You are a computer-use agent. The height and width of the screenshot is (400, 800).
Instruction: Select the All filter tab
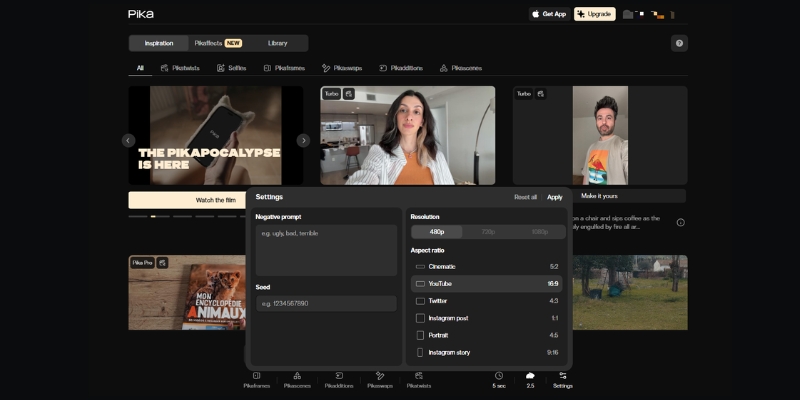coord(140,68)
